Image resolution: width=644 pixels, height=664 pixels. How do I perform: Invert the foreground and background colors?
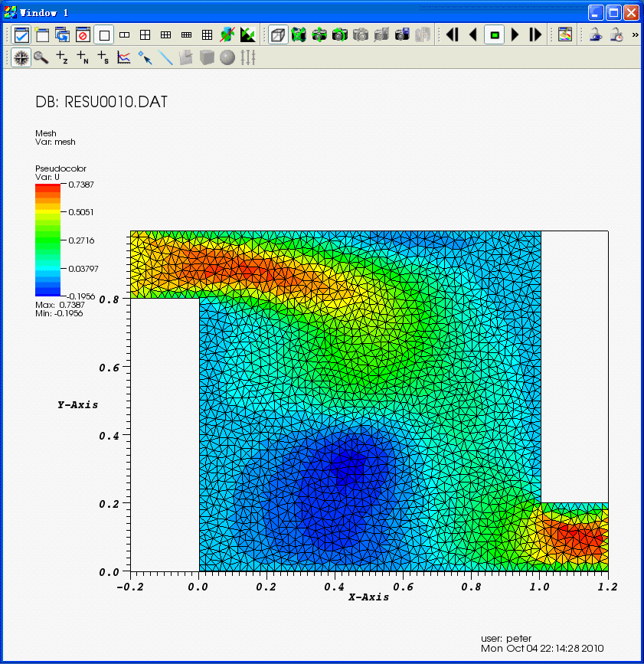(x=248, y=34)
